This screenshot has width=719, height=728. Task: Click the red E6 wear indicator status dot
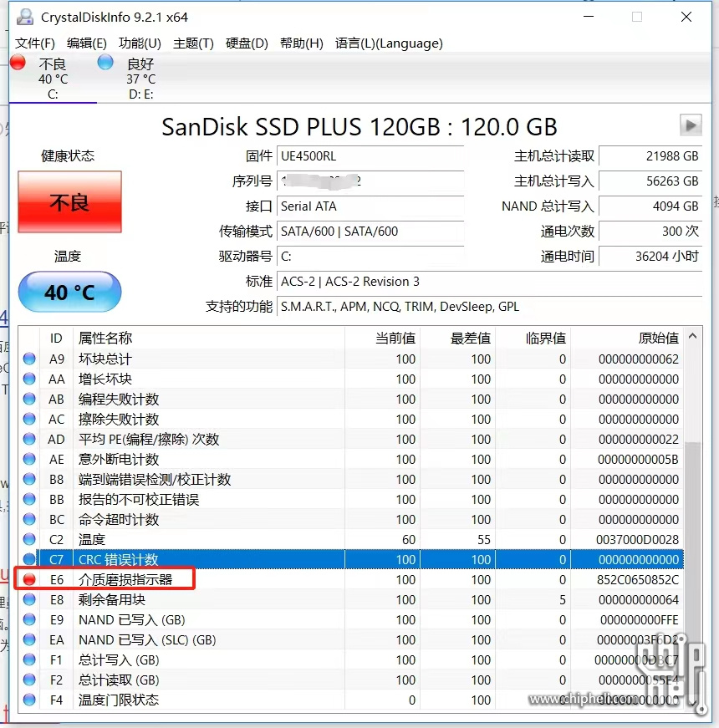[x=29, y=579]
